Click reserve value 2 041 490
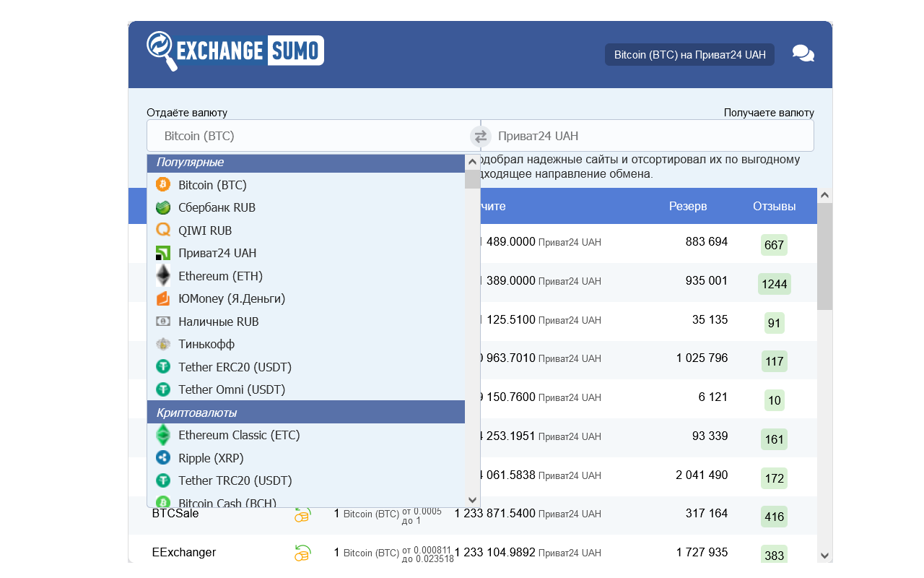This screenshot has height=578, width=924. (x=702, y=475)
